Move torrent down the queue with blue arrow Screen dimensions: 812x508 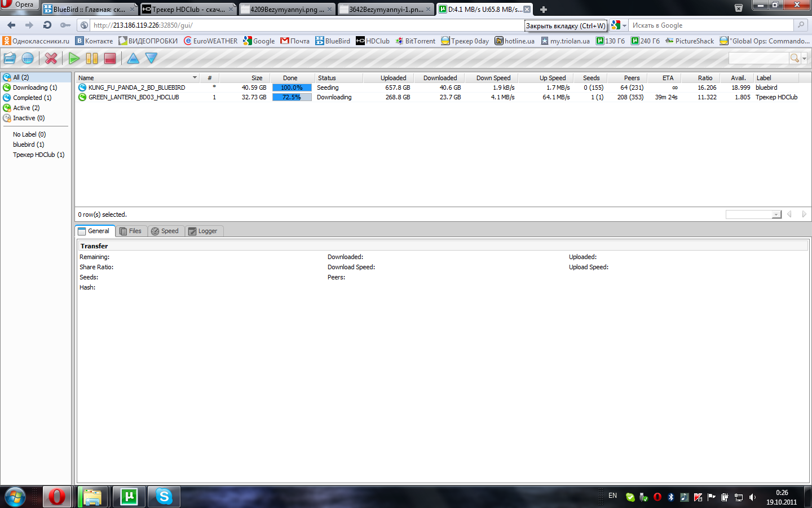[151, 58]
